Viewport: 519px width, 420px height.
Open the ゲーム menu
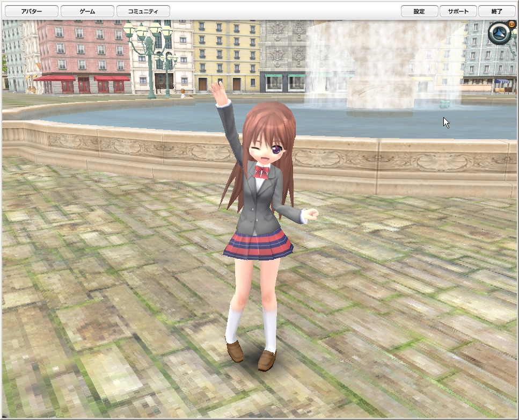coord(87,11)
